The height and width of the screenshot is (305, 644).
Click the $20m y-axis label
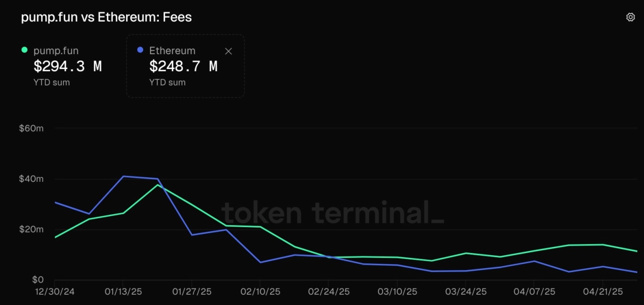click(31, 230)
